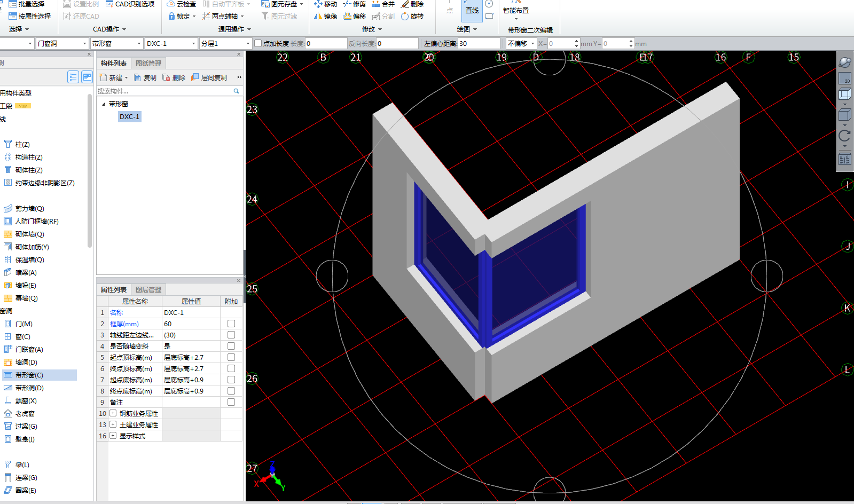
Task: Check the 附加 box for 起点顶标高(m)
Action: (x=231, y=357)
